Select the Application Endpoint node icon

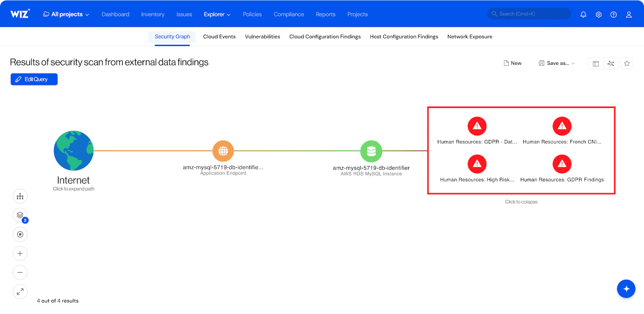coord(223,151)
